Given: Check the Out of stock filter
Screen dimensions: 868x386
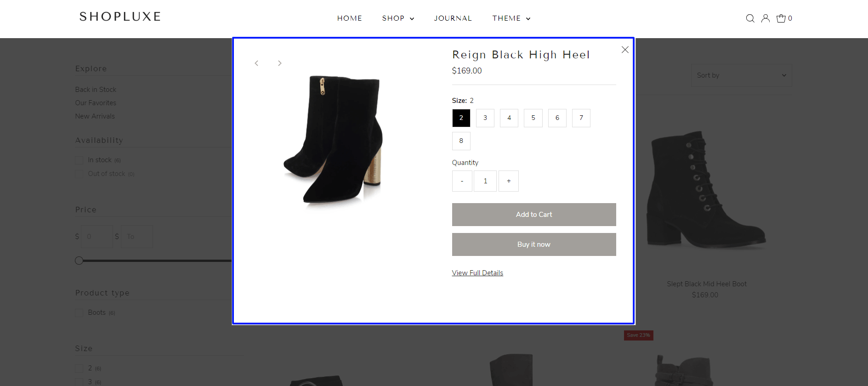Looking at the screenshot, I should tap(79, 174).
